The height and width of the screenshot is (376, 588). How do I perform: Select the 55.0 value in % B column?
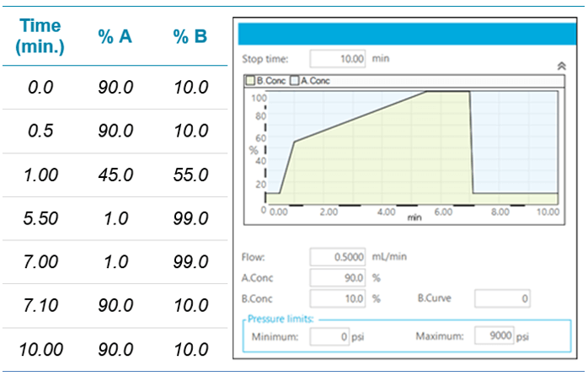tap(190, 175)
